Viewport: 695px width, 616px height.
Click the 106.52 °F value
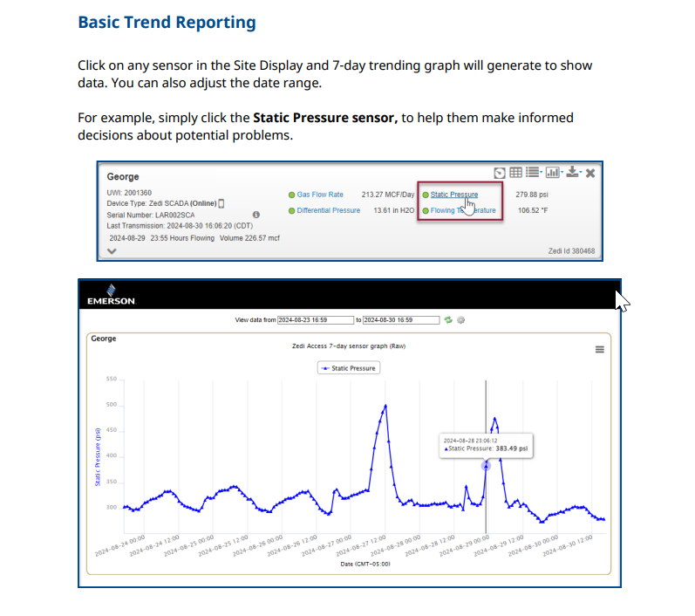pos(532,210)
